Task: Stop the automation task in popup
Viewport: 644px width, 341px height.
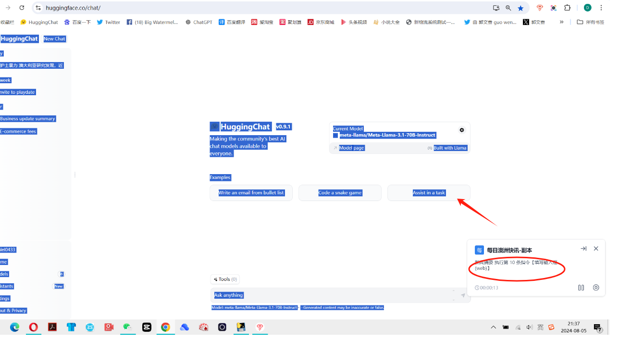Action: [596, 288]
